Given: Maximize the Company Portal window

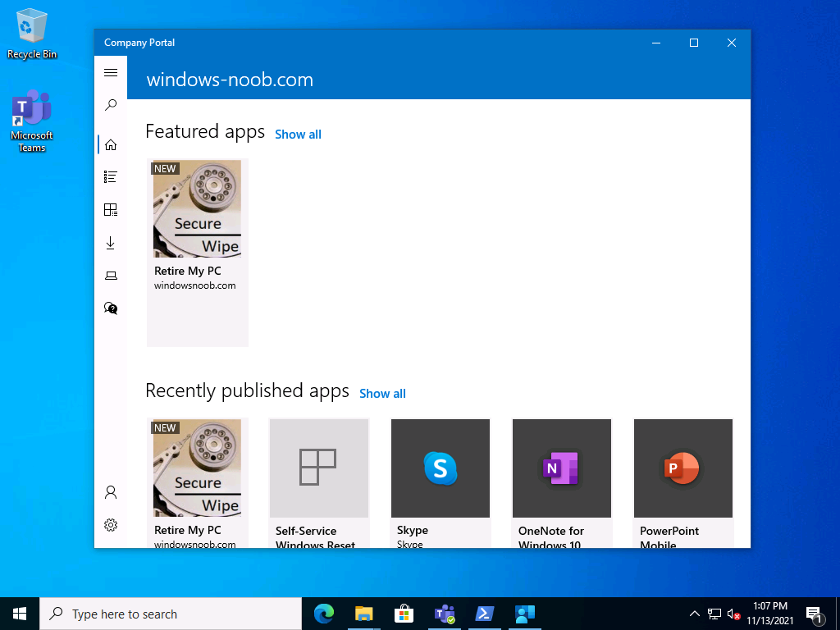Looking at the screenshot, I should click(694, 43).
